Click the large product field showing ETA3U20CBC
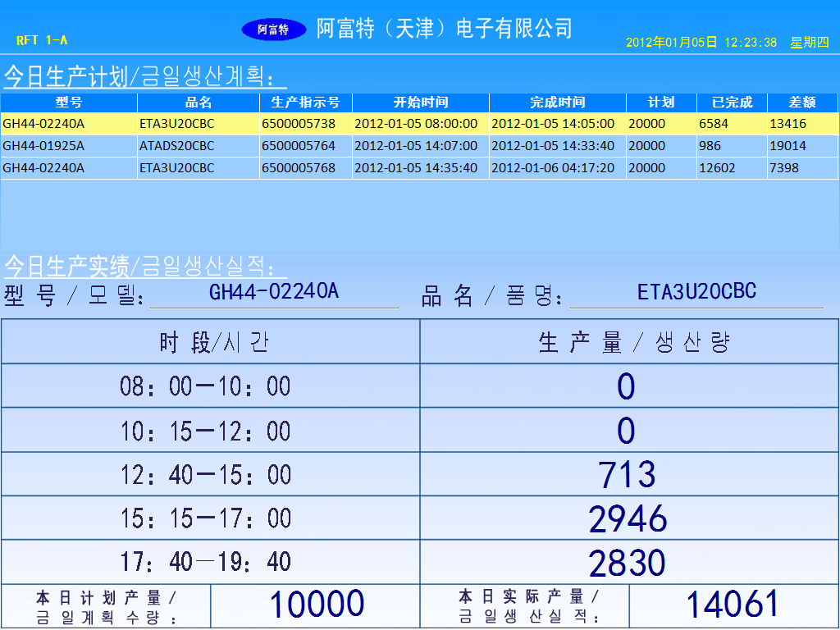Image resolution: width=840 pixels, height=630 pixels. 696,293
